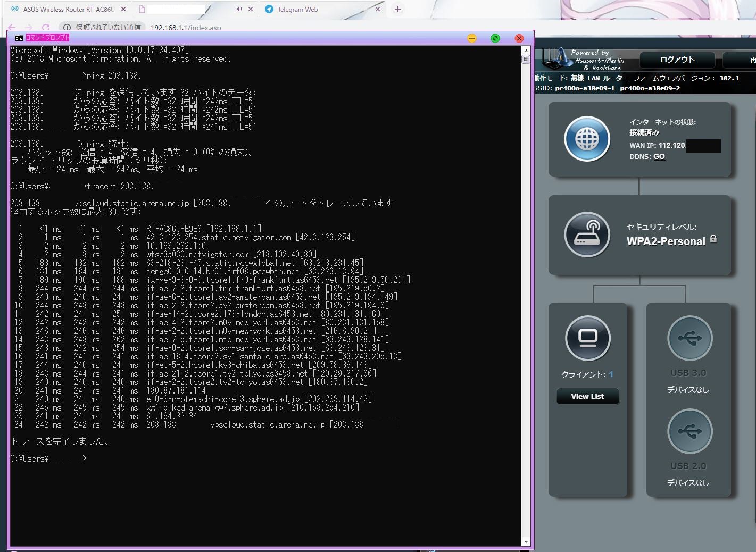The height and width of the screenshot is (552, 756).
Task: Mute the audio-playing browser tab
Action: click(x=239, y=9)
